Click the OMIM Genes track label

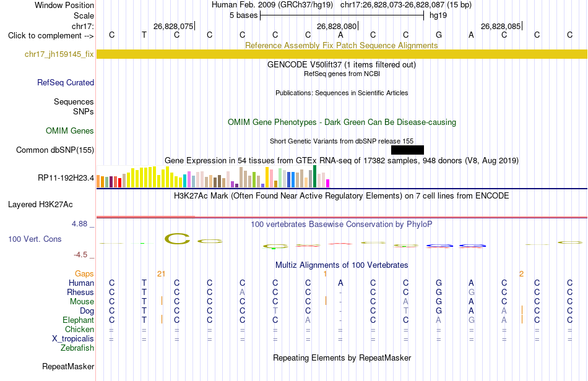(x=69, y=131)
